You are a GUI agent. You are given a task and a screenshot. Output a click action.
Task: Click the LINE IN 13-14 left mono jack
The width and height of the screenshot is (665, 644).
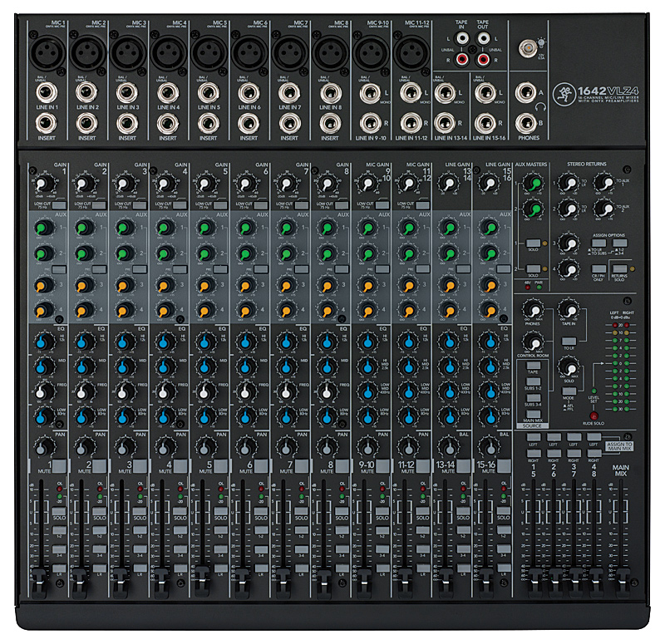coord(445,92)
